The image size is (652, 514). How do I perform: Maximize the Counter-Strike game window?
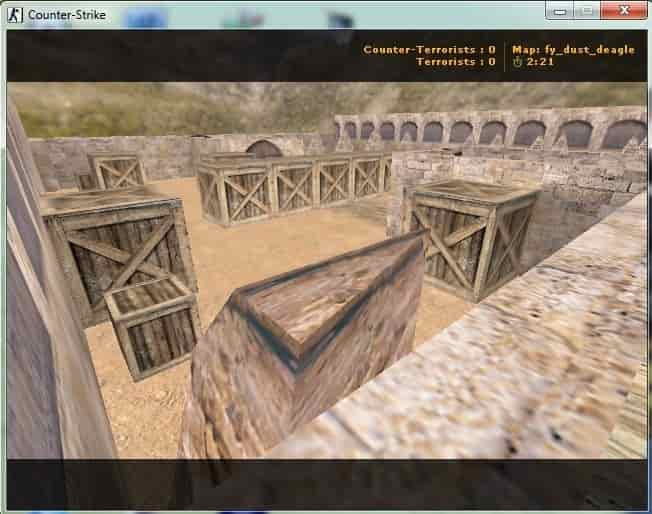click(x=587, y=11)
